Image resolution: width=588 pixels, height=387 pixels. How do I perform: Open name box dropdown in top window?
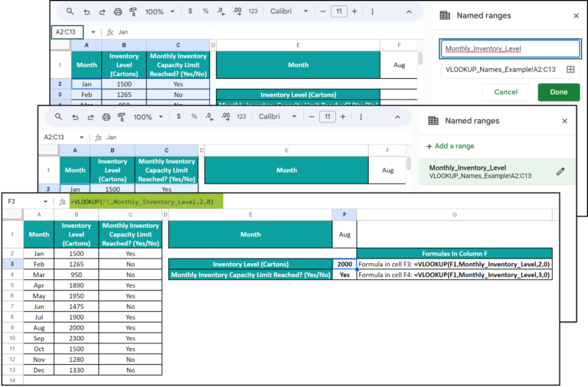pos(93,32)
